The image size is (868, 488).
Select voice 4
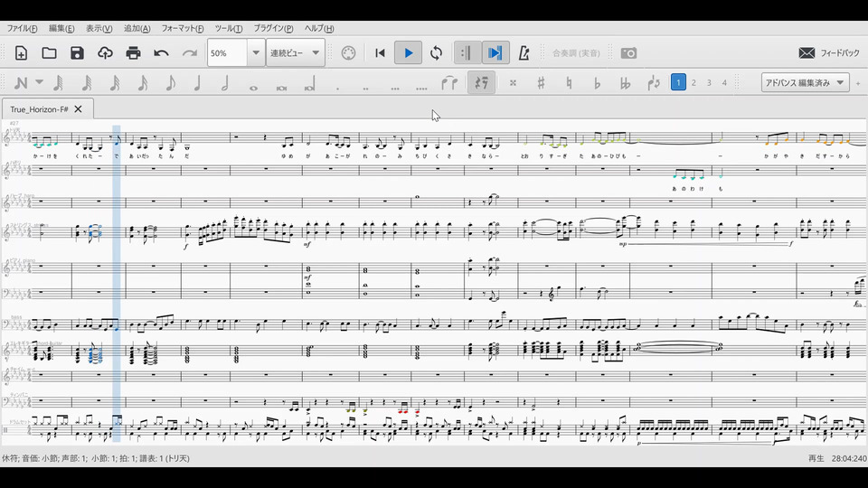click(724, 82)
